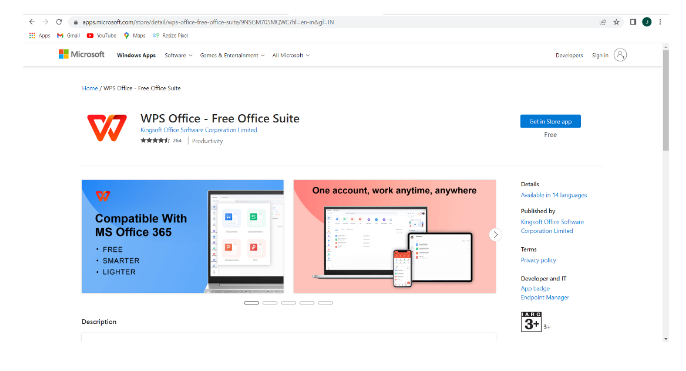Viewport: 686px width, 371px height.
Task: Open the Endpoint Manager link
Action: click(545, 298)
